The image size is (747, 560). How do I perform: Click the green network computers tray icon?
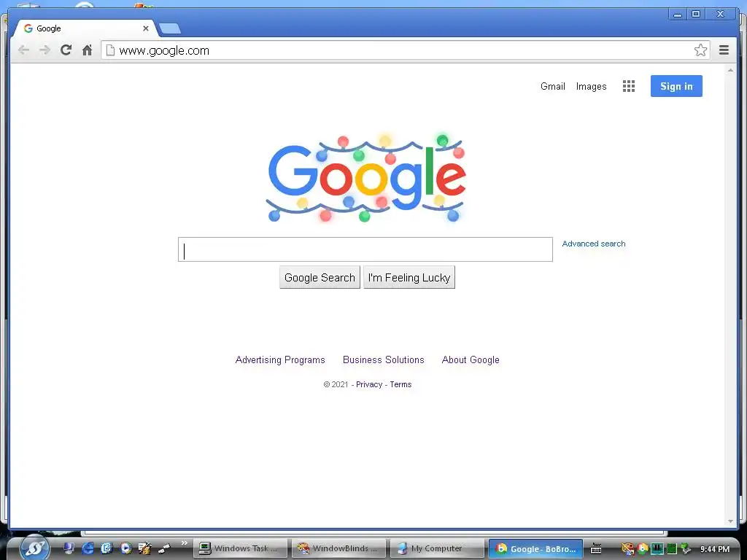coord(686,549)
